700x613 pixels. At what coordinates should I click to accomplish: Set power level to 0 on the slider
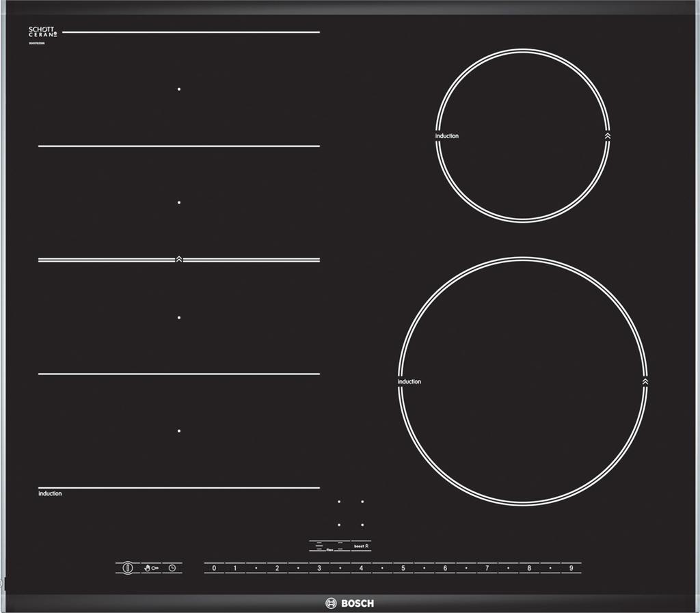(x=214, y=568)
